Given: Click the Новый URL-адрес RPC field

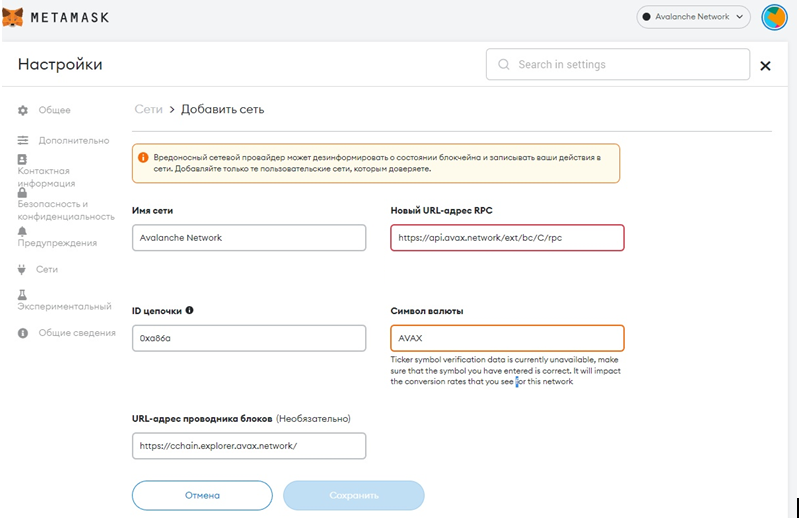Looking at the screenshot, I should pos(507,238).
